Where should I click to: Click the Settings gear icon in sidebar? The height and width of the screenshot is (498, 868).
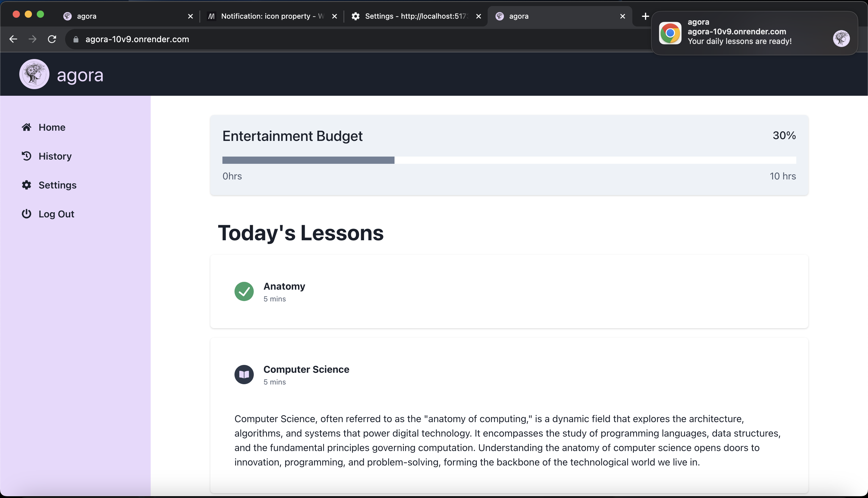tap(26, 185)
